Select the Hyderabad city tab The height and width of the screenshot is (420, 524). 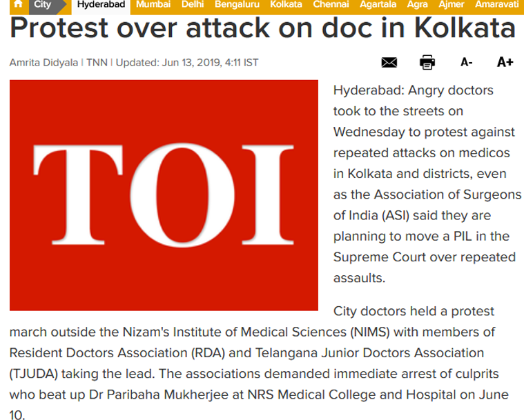coord(101,4)
